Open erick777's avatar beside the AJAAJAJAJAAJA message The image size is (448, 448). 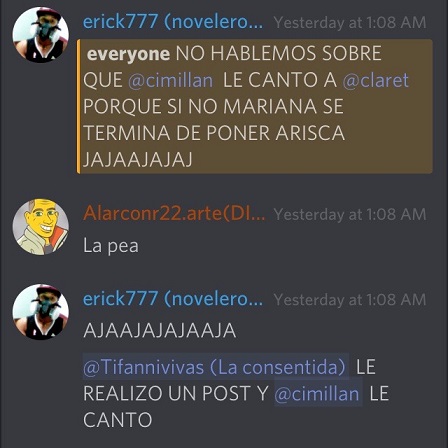tap(41, 312)
